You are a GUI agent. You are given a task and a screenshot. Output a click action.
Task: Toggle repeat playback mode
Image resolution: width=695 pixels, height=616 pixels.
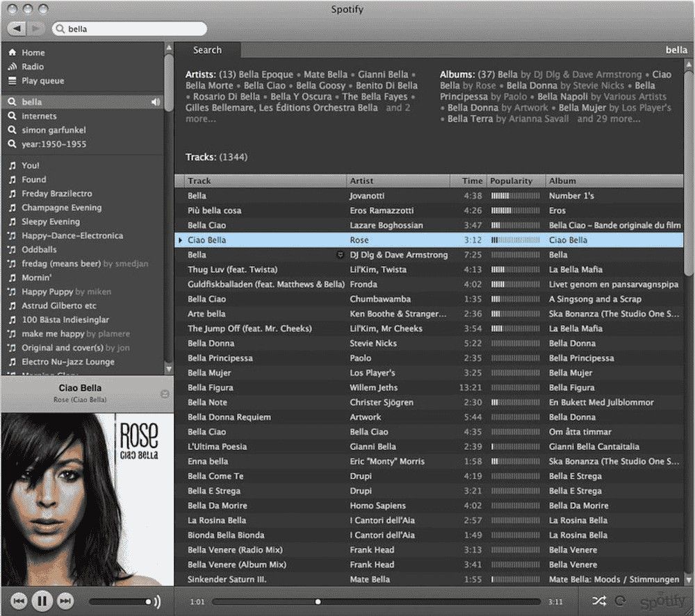tap(621, 601)
